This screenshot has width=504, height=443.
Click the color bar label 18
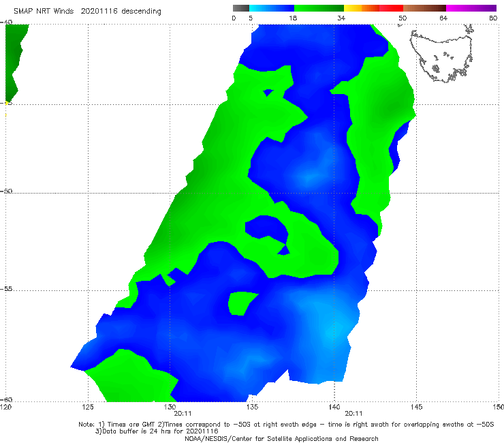click(293, 18)
